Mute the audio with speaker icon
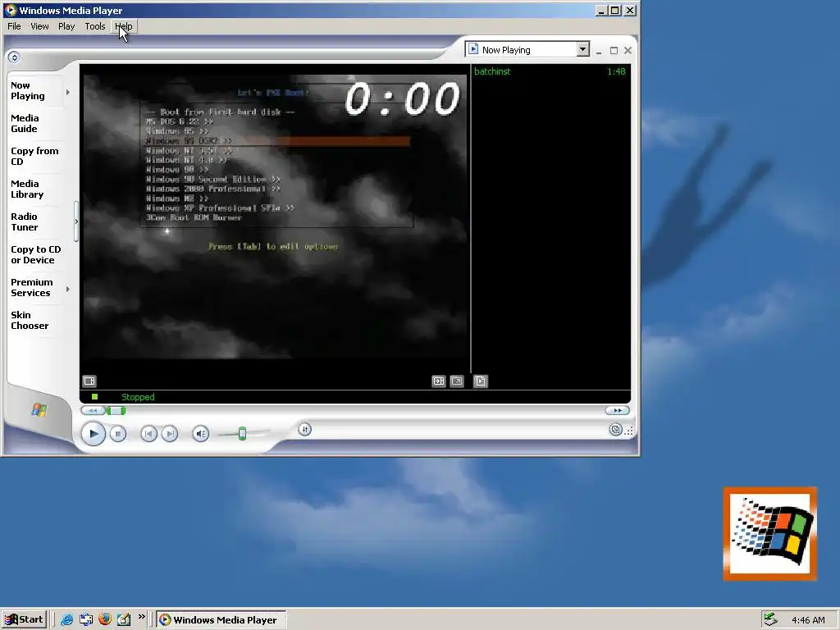This screenshot has height=630, width=840. [x=201, y=434]
